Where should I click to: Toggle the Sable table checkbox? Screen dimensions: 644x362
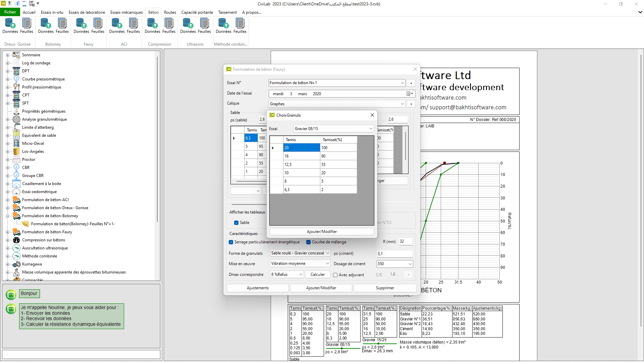pos(236,223)
